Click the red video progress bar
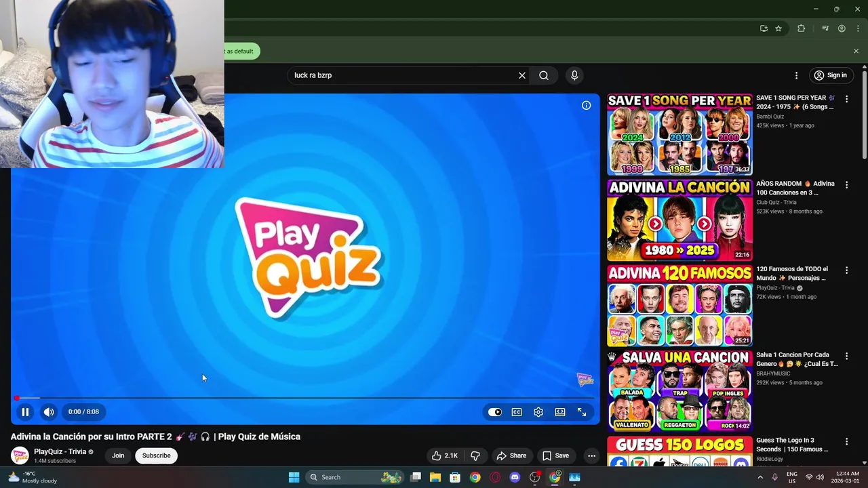868x488 pixels. coord(305,398)
